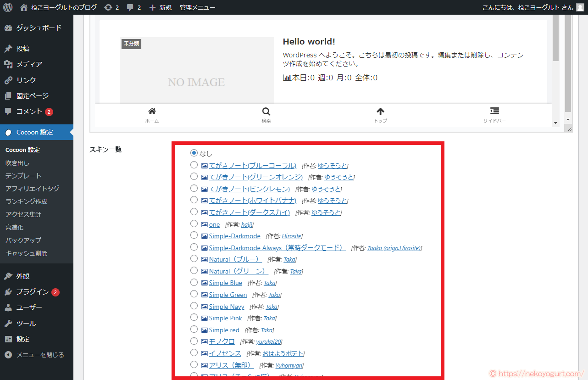The image size is (588, 380).
Task: Open the Hello world! post title link
Action: 309,42
